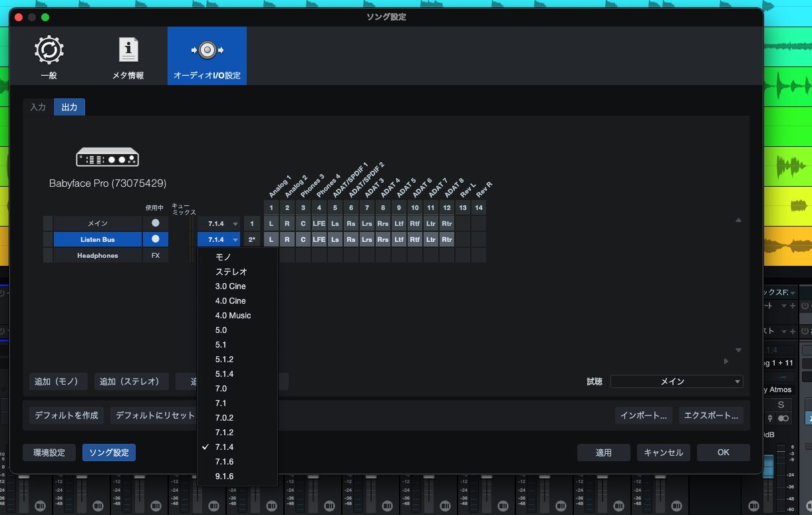Click the scroll-right arrow of routing matrix
This screenshot has height=515, width=812.
click(726, 361)
